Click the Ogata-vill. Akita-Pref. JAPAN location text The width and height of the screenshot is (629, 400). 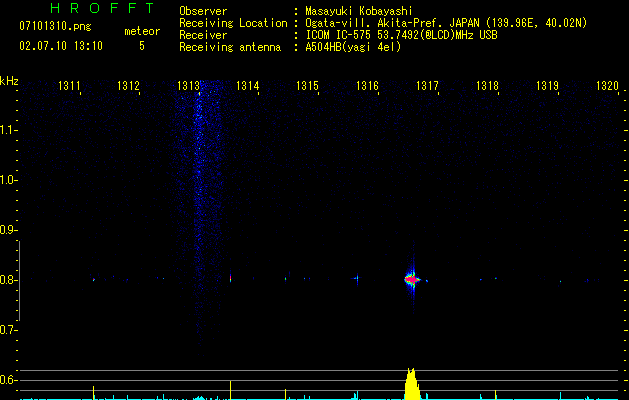pyautogui.click(x=446, y=23)
